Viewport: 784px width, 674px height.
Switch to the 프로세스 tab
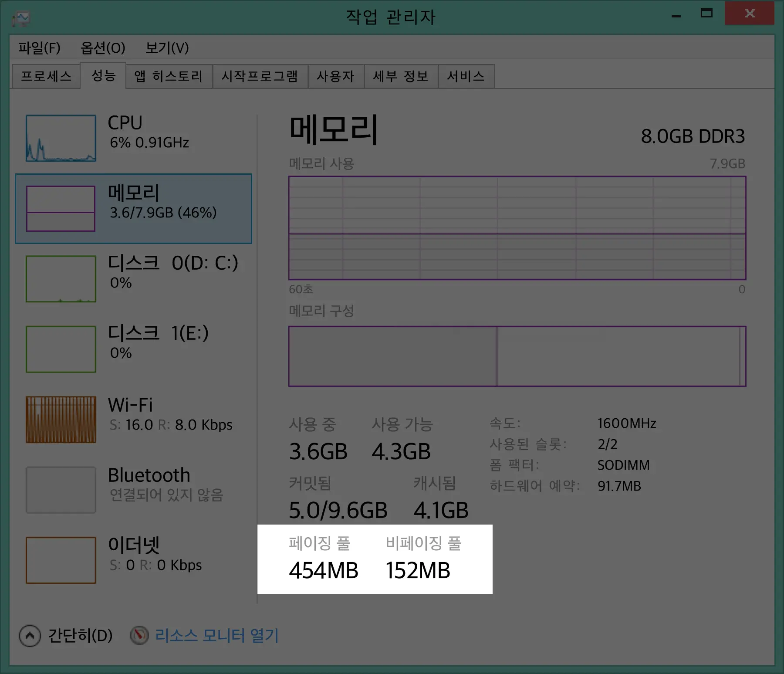(x=46, y=76)
